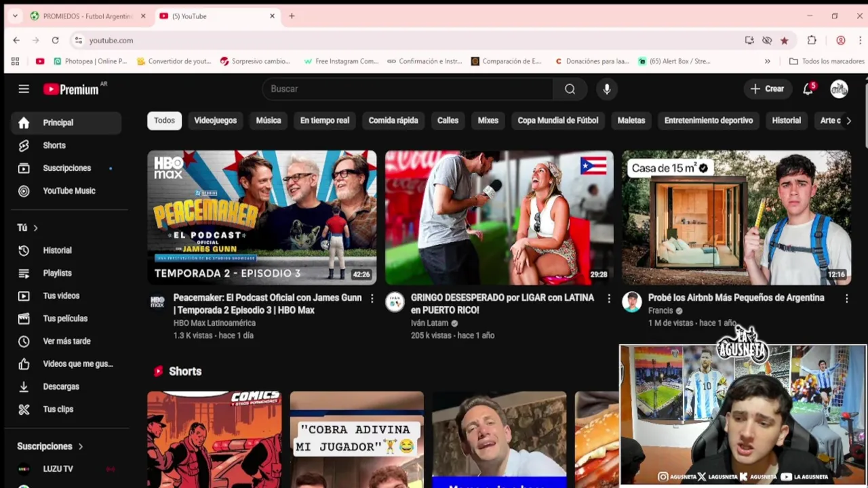This screenshot has height=488, width=868.
Task: Click the search magnifier button
Action: click(570, 89)
